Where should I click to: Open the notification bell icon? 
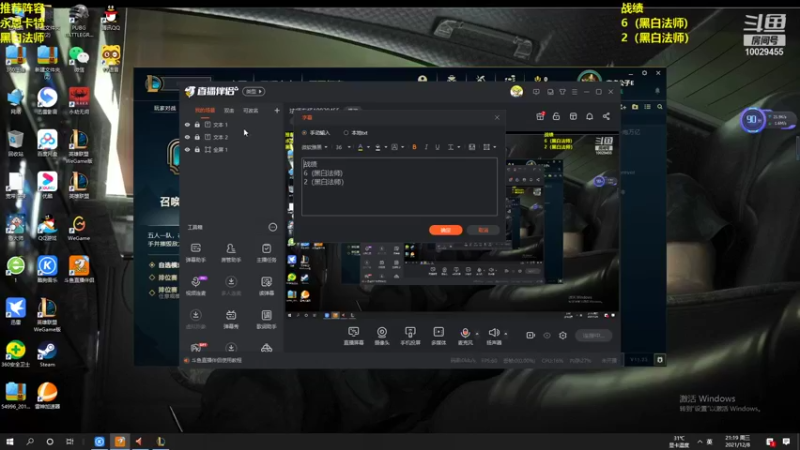tap(589, 116)
